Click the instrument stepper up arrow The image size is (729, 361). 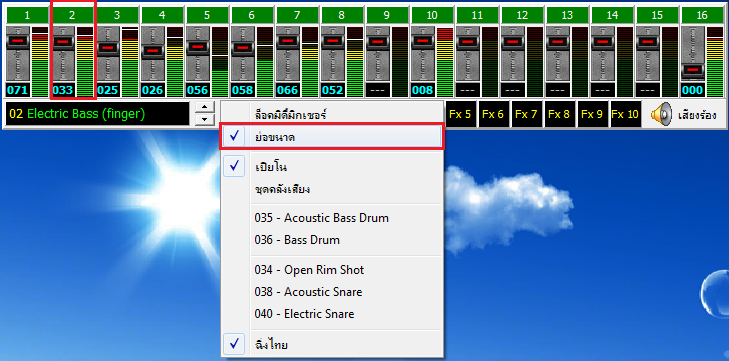(205, 108)
